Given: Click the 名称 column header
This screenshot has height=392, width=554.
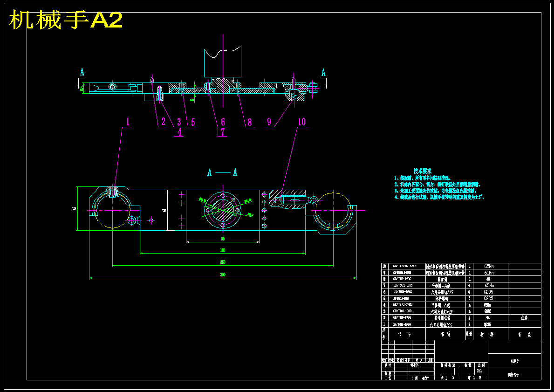Looking at the screenshot, I should pyautogui.click(x=446, y=334).
